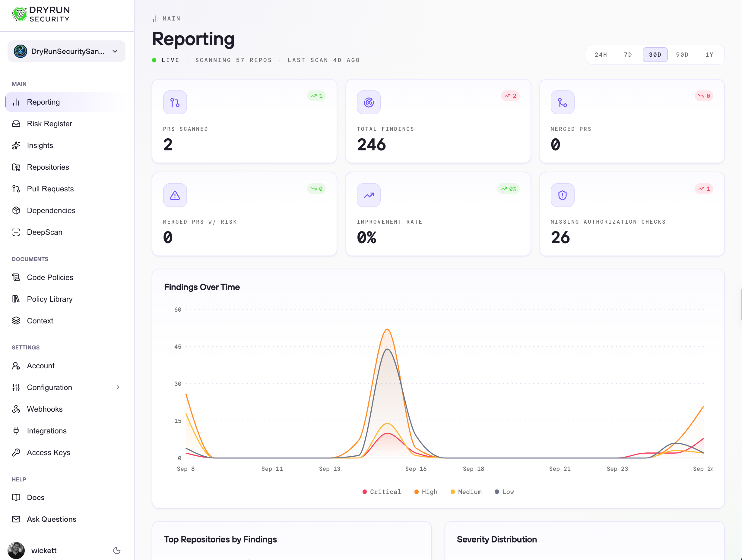The image size is (742, 560).
Task: Click the Code Policies scroll icon
Action: point(16,277)
